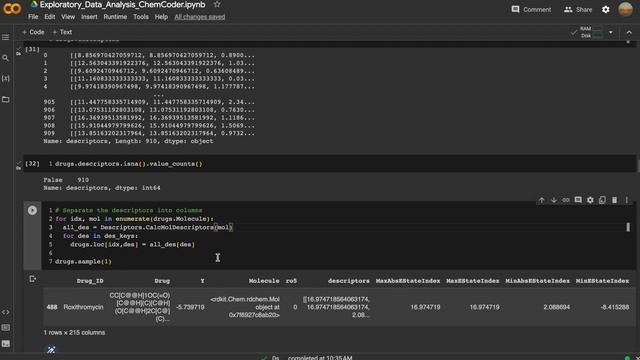Viewport: 640px width, 360px height.
Task: Run the descriptors column cell
Action: coord(32,210)
